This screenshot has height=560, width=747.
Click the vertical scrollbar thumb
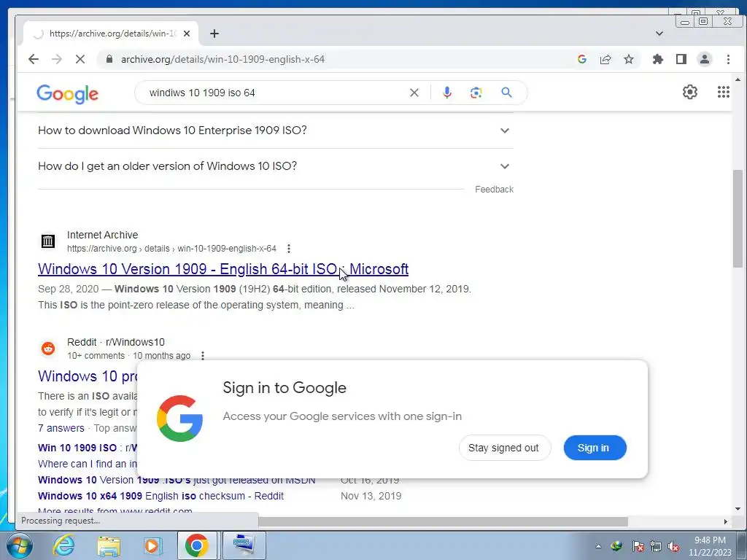point(738,218)
